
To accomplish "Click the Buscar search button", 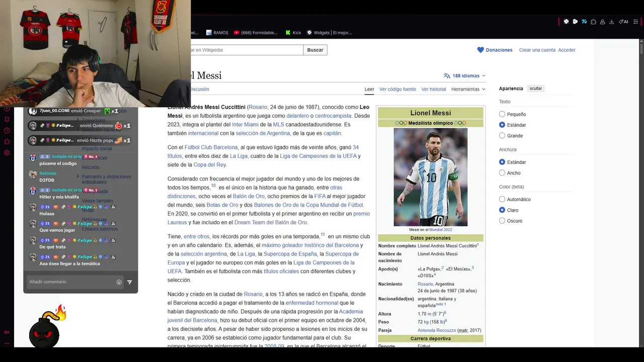I will click(x=315, y=50).
